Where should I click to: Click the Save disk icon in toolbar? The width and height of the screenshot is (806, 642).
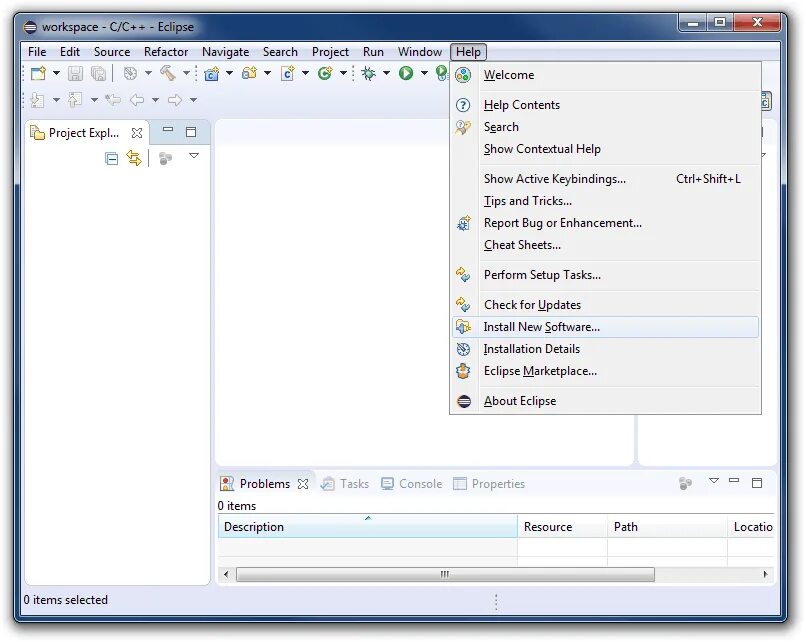tap(76, 74)
